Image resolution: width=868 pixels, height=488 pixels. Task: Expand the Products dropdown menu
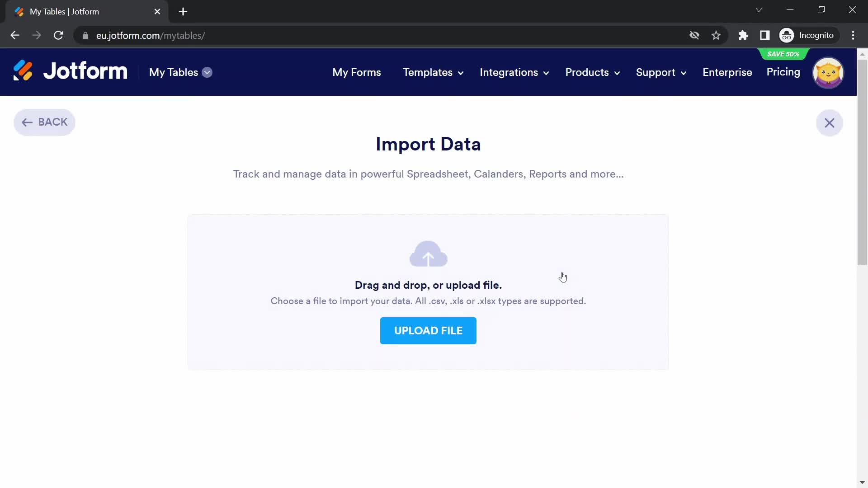click(593, 72)
